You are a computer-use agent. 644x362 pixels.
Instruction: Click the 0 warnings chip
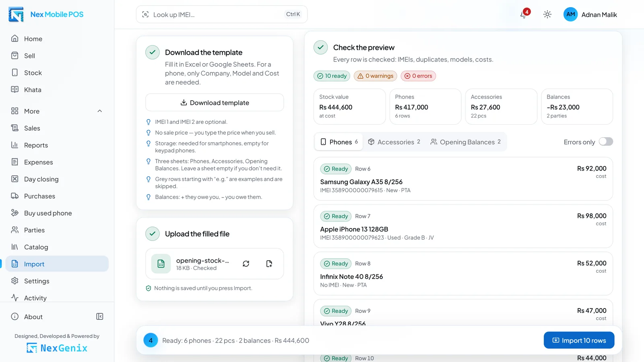[376, 76]
